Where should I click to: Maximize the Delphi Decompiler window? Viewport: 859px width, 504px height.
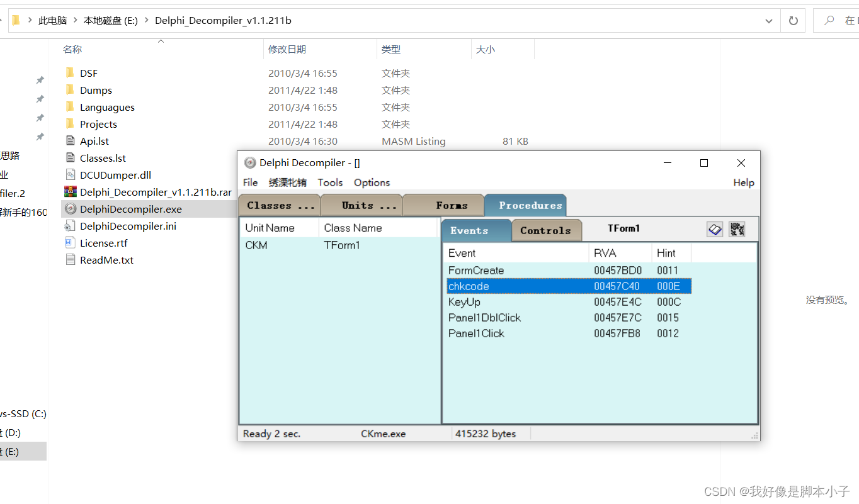[704, 163]
